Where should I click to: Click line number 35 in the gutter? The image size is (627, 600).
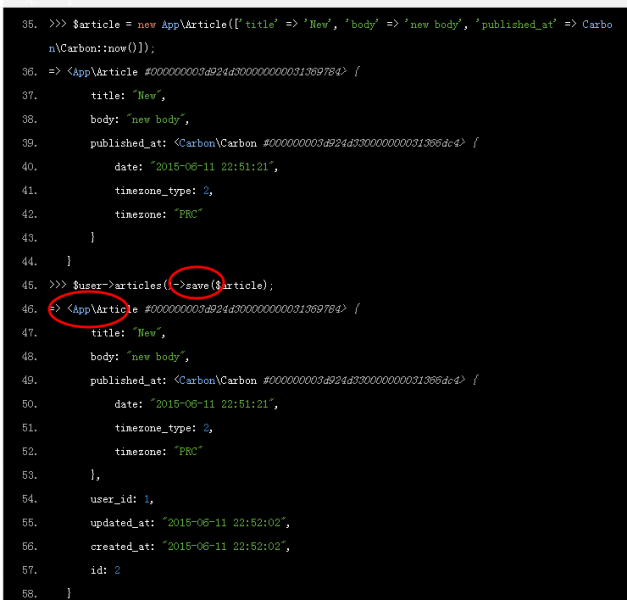[30, 25]
